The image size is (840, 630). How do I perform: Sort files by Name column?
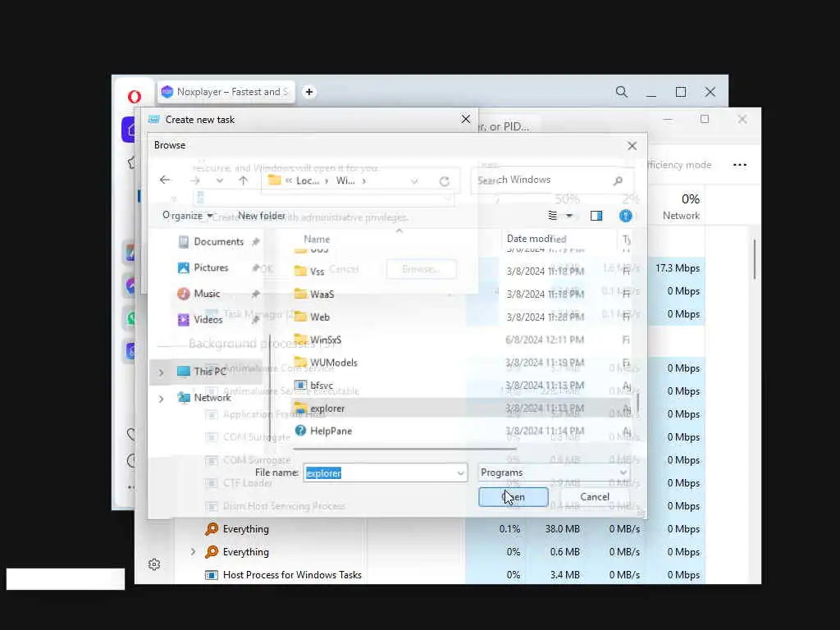317,239
